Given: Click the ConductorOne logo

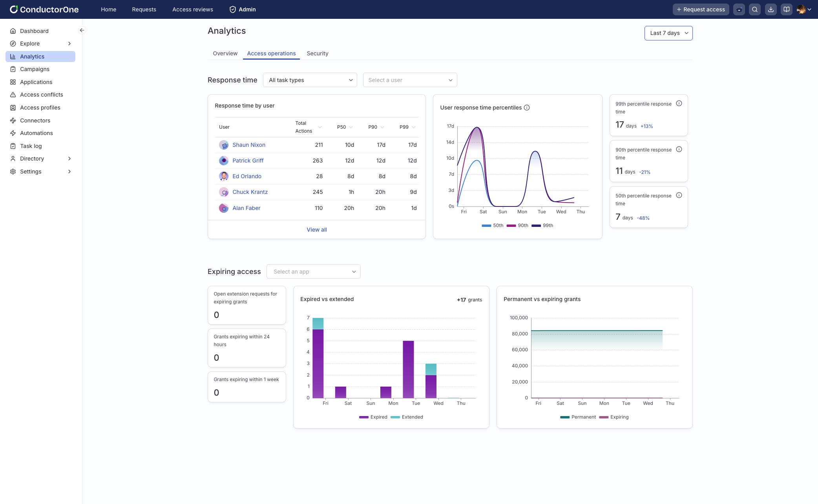Looking at the screenshot, I should point(44,9).
